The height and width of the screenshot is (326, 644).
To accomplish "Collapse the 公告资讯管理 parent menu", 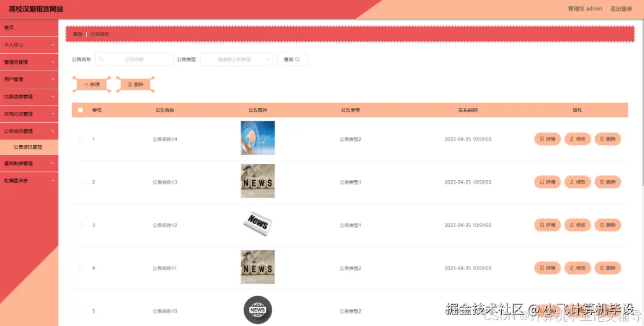I will (x=29, y=131).
